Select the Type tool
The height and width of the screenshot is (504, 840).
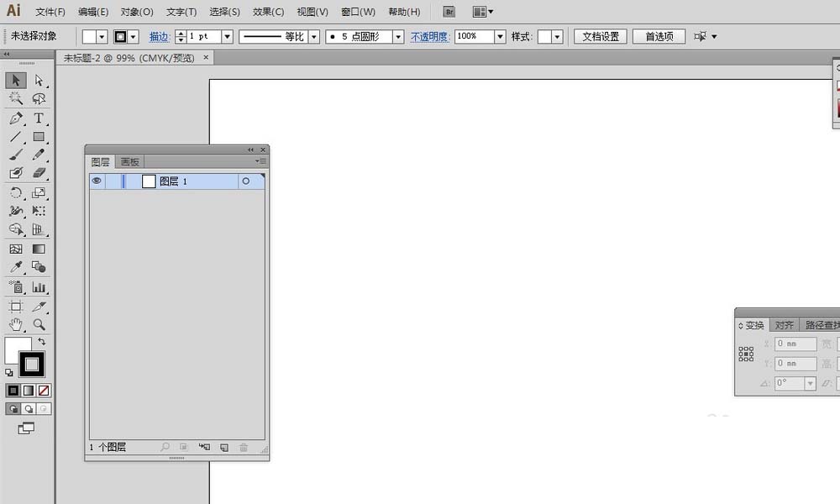click(x=39, y=118)
